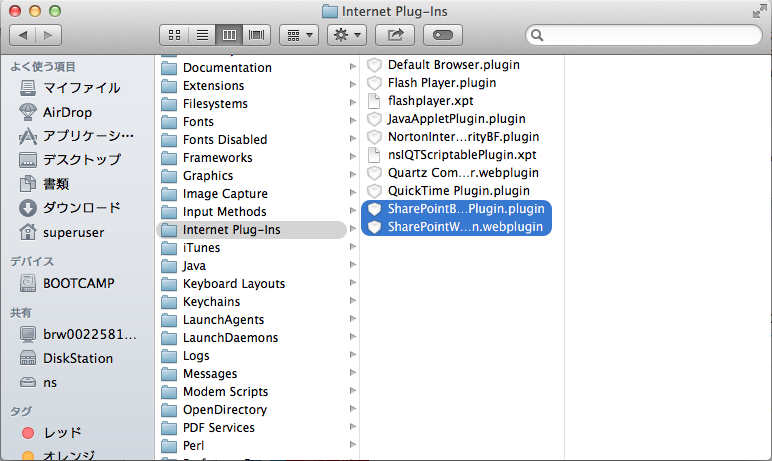Expand the Messages folder arrow

(x=353, y=372)
